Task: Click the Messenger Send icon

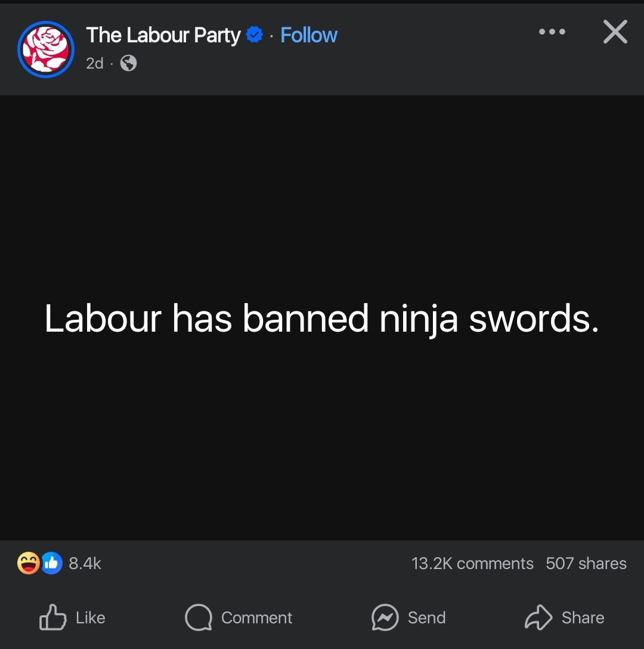Action: 385,617
